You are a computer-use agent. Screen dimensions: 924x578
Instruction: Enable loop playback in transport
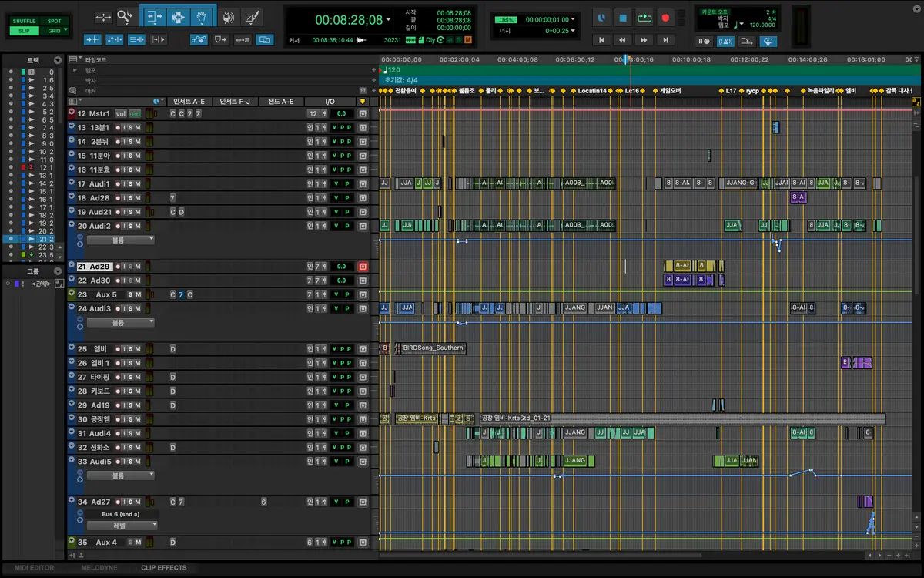[644, 18]
